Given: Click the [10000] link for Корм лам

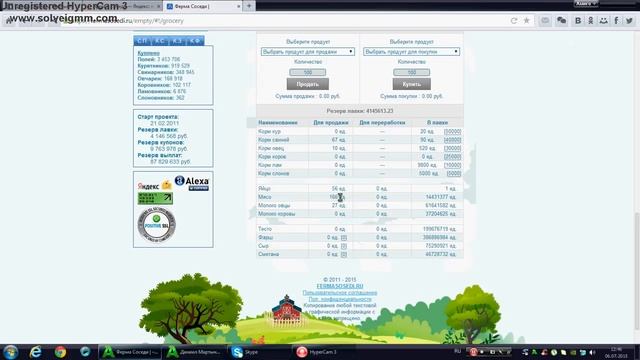Looking at the screenshot, I should coord(452,165).
